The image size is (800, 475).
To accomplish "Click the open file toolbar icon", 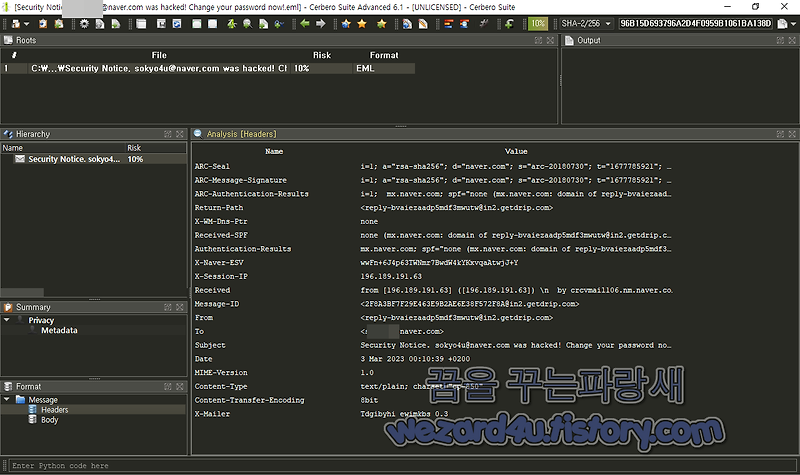I will click(16, 23).
